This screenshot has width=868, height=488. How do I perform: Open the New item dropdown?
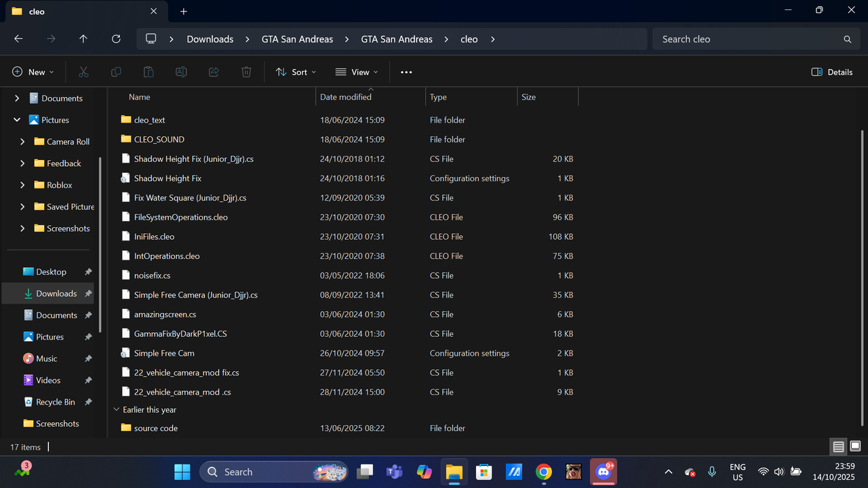pyautogui.click(x=33, y=72)
